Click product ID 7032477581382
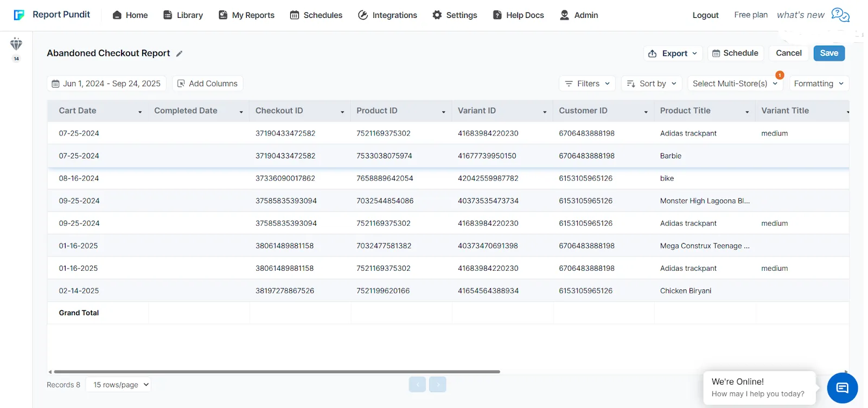Image resolution: width=868 pixels, height=408 pixels. 384,246
